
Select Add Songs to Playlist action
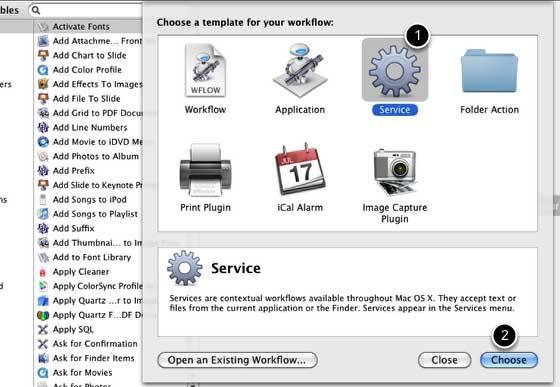pos(89,214)
